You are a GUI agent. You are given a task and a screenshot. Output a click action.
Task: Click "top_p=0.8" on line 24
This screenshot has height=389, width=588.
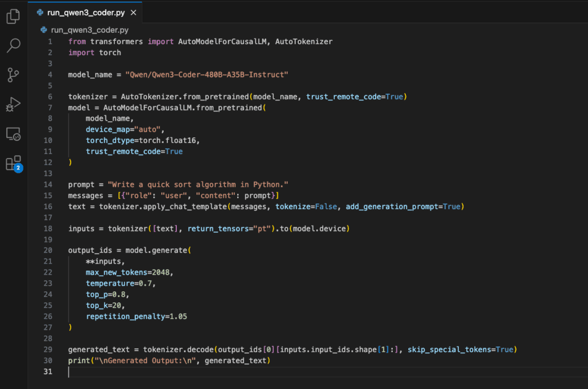pyautogui.click(x=106, y=294)
